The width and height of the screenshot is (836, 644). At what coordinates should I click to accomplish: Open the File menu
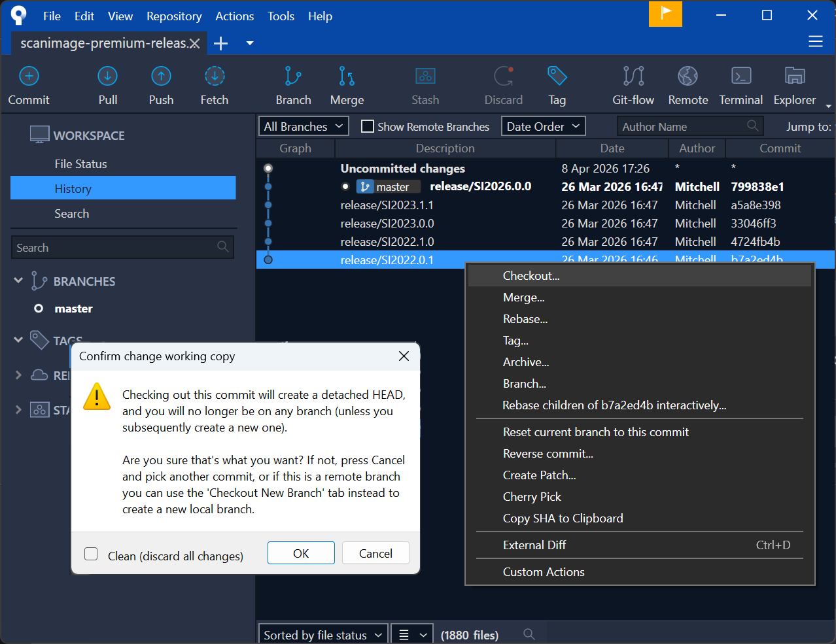(x=52, y=16)
